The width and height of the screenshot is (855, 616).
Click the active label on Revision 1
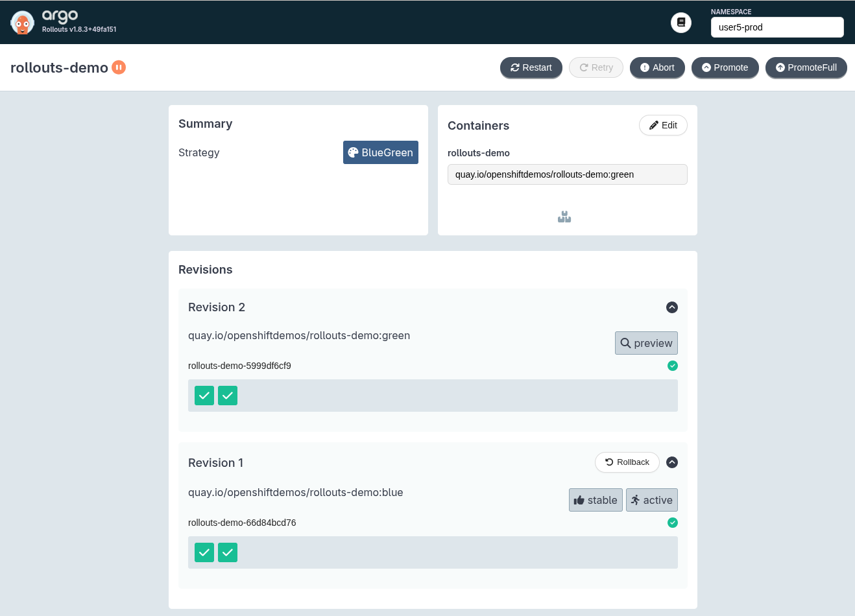(652, 500)
